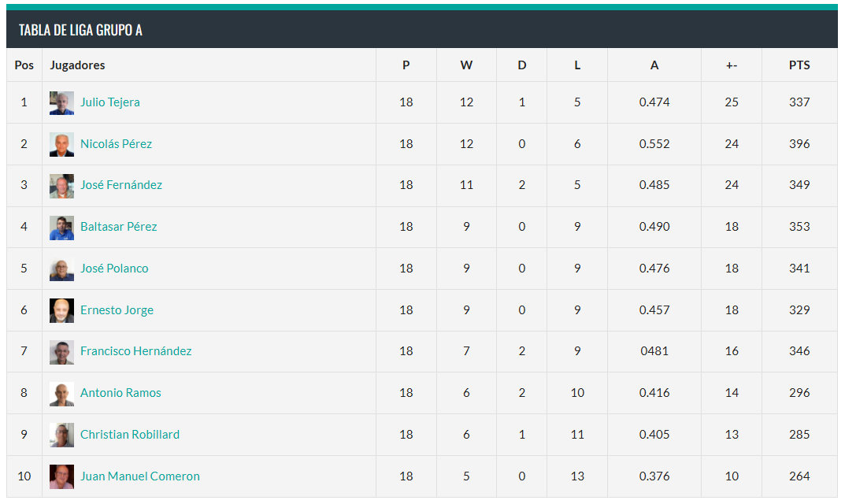Select Antonio Ramos's profile picture
This screenshot has height=504, width=845.
61,393
